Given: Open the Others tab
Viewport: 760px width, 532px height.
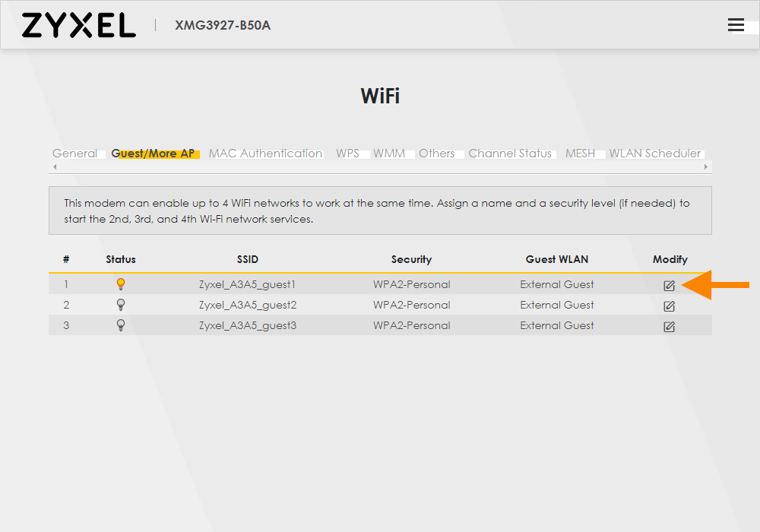Looking at the screenshot, I should tap(436, 154).
